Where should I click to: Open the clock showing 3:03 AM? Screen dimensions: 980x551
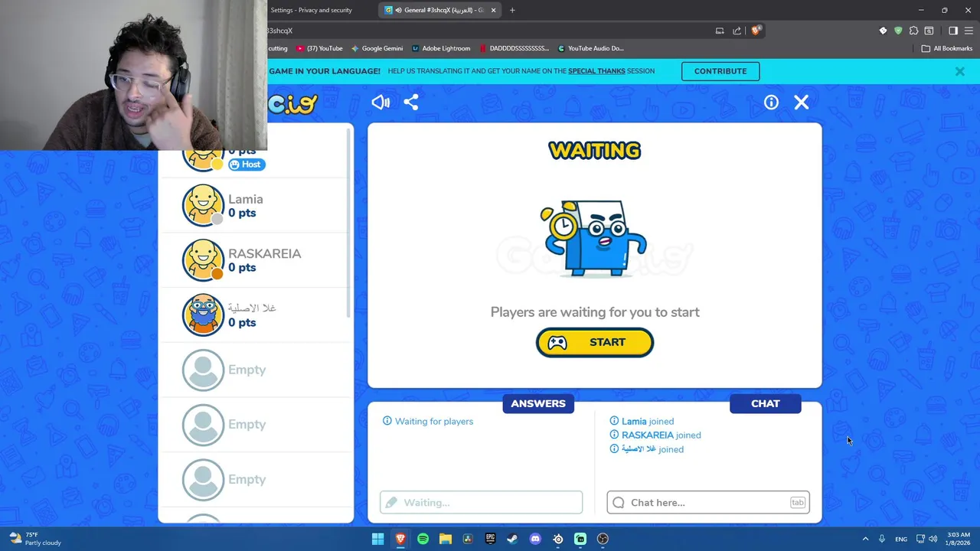[x=959, y=539]
